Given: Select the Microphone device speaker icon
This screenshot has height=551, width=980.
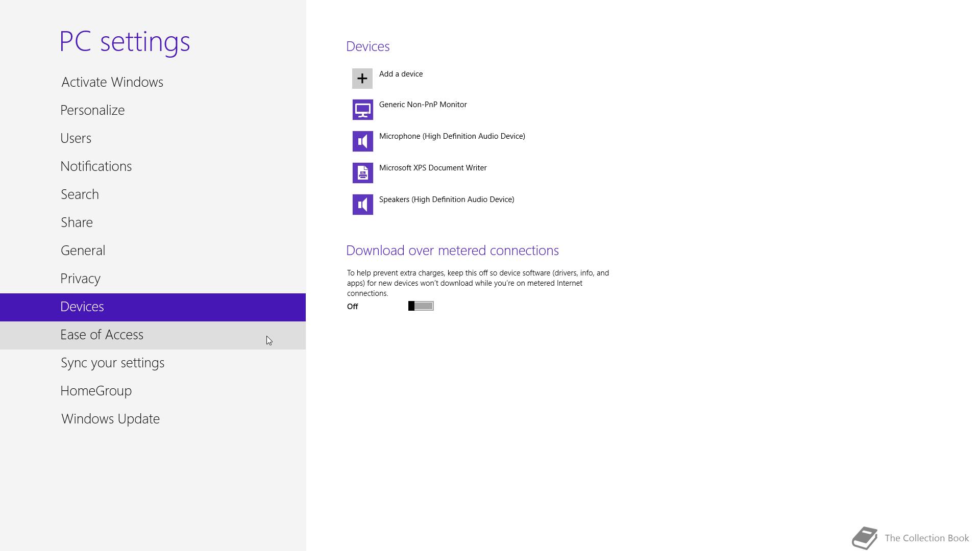Looking at the screenshot, I should [362, 141].
